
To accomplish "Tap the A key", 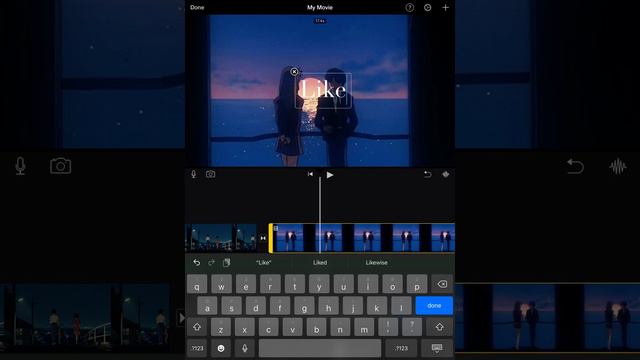I will pyautogui.click(x=207, y=305).
